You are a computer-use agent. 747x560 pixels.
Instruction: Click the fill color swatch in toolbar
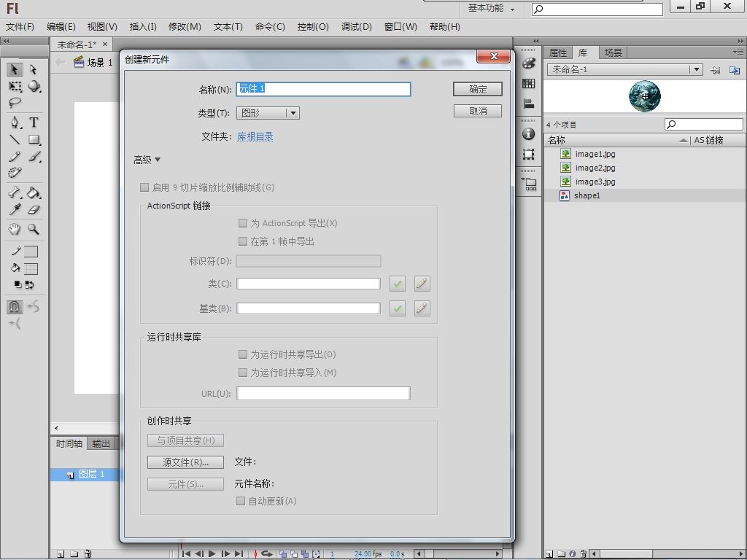31,268
